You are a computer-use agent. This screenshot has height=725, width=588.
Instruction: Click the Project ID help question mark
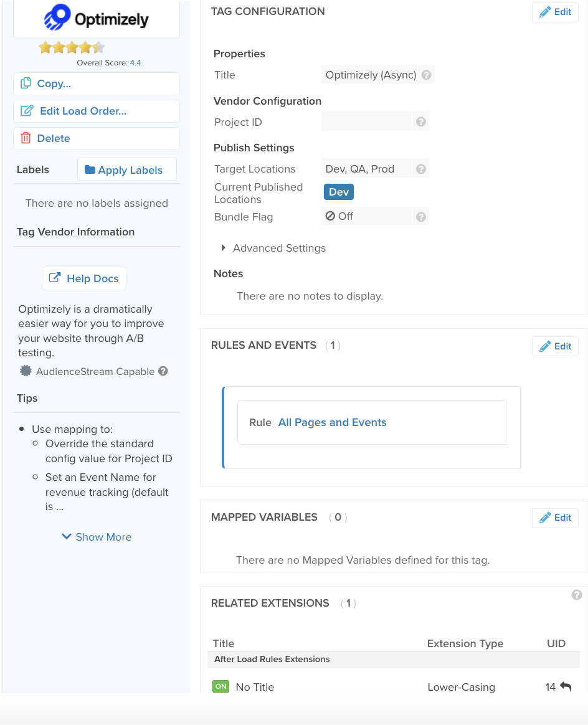[x=421, y=122]
